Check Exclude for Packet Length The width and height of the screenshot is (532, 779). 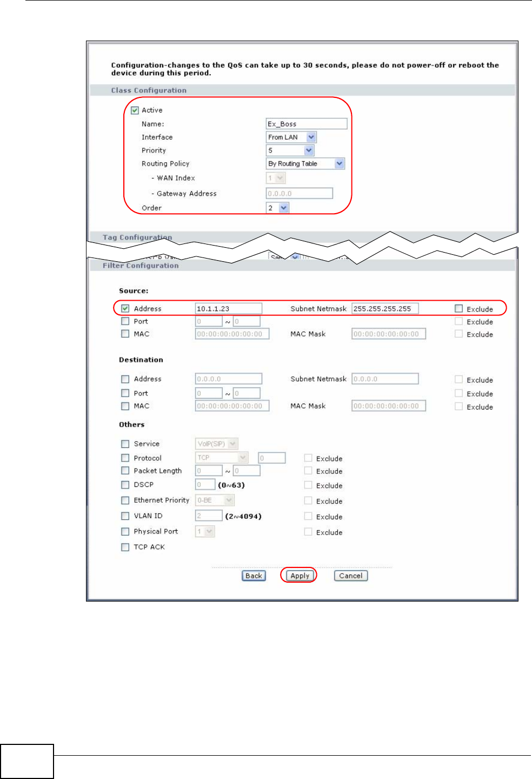point(308,471)
